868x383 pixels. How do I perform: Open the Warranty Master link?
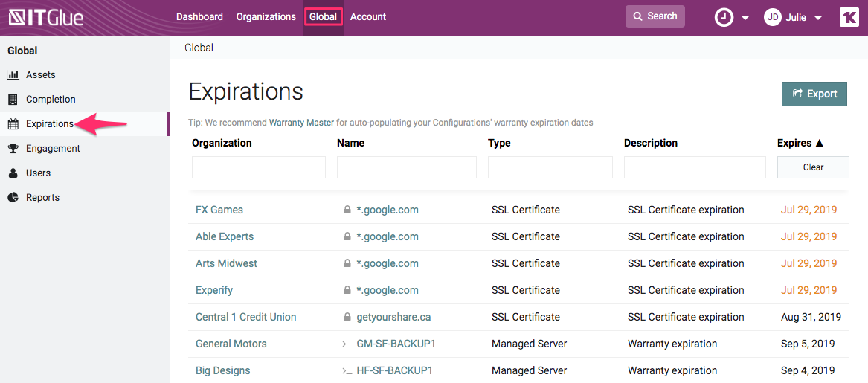point(301,123)
